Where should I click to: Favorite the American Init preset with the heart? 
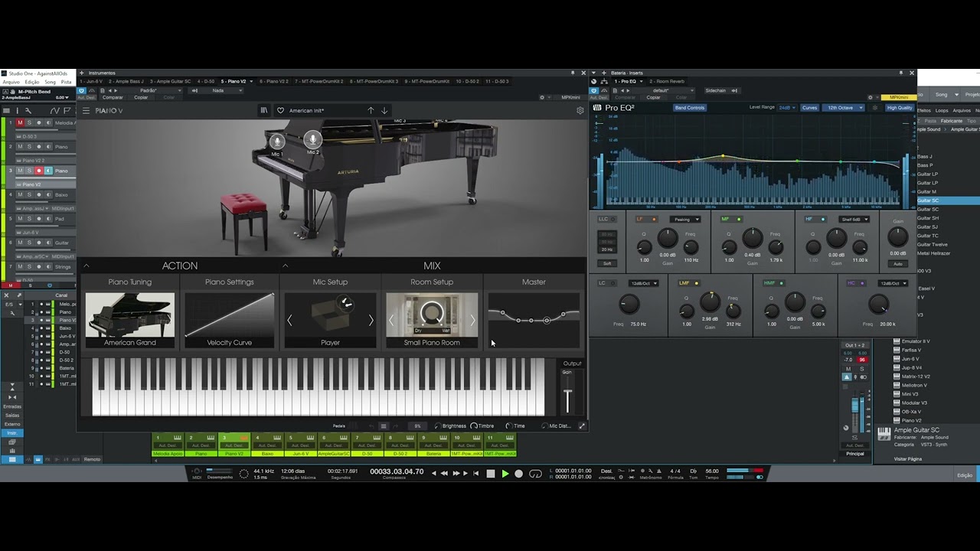click(x=280, y=110)
